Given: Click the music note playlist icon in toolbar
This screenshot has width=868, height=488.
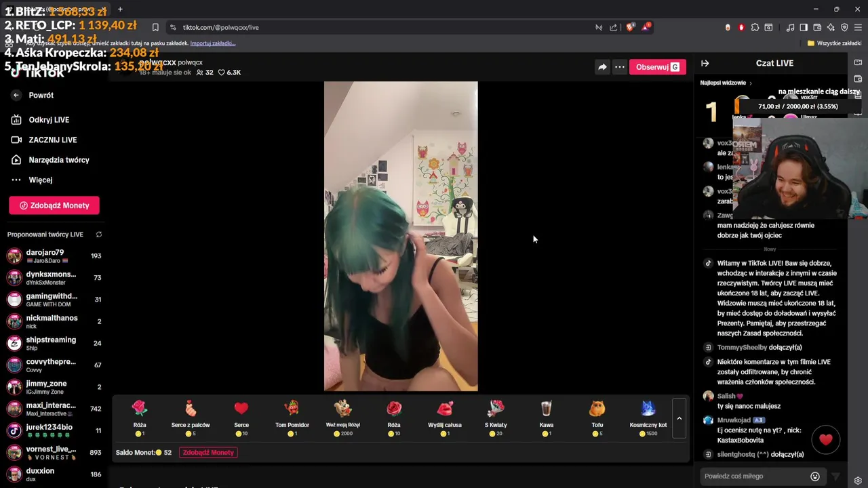Looking at the screenshot, I should pos(790,27).
